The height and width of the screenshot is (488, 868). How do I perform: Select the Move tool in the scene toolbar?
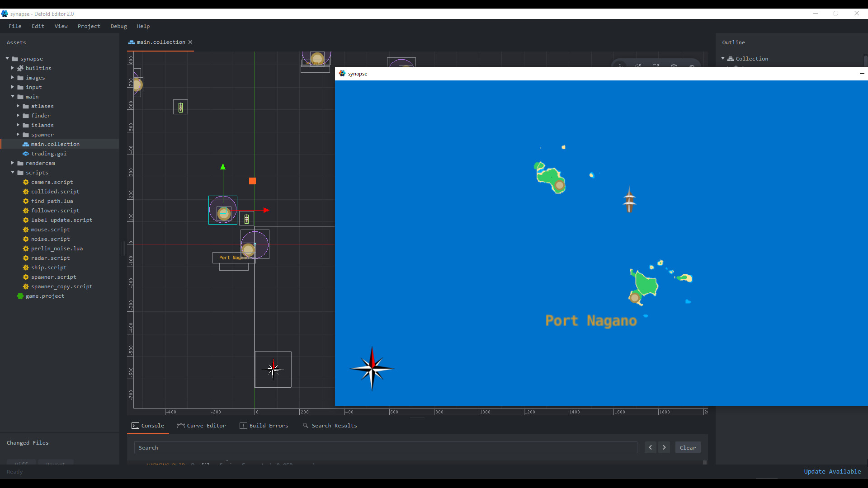point(620,66)
